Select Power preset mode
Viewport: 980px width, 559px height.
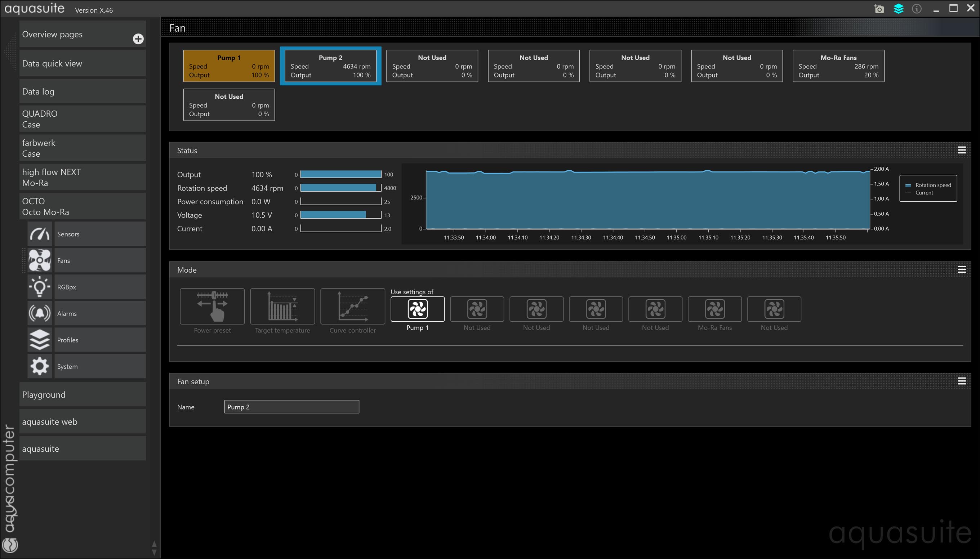coord(212,307)
